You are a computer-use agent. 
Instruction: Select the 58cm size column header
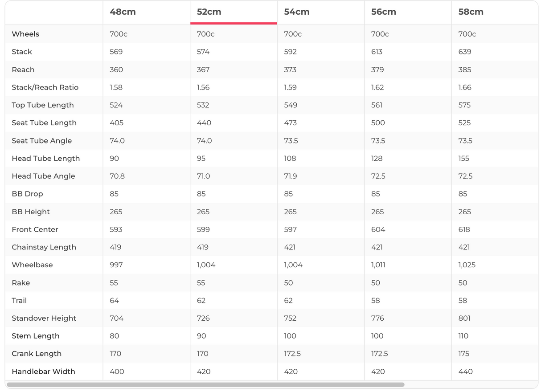(471, 12)
